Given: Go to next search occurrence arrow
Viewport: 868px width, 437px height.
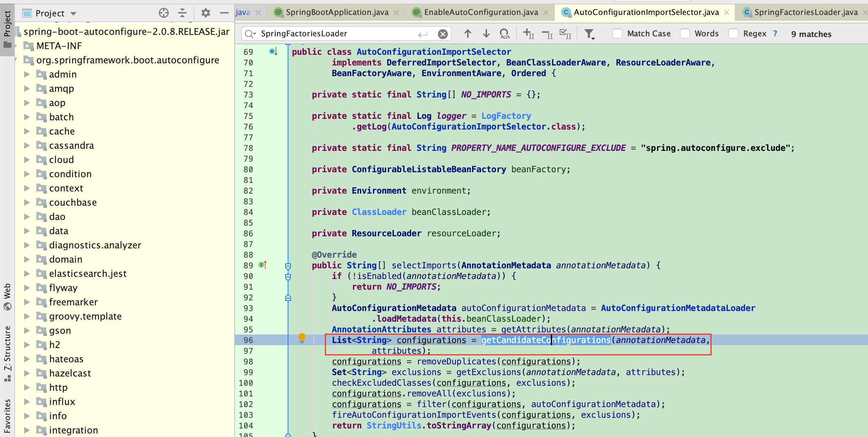Looking at the screenshot, I should click(486, 34).
